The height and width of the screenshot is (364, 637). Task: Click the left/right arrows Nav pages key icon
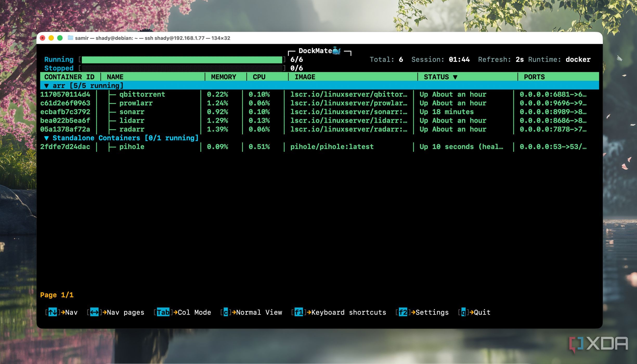pos(94,312)
